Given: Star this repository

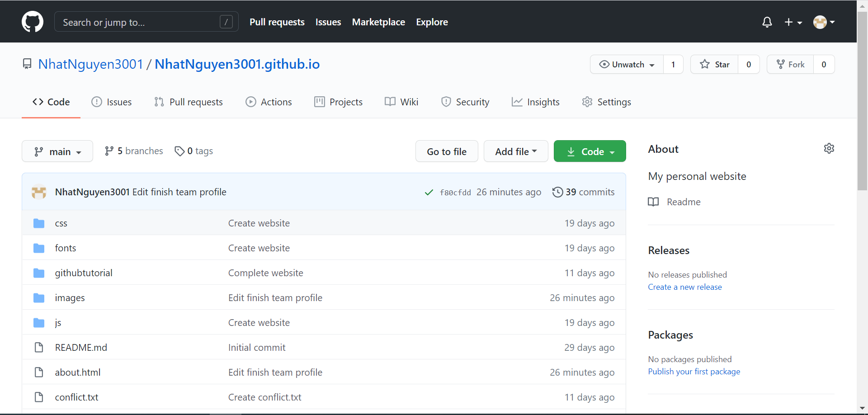Looking at the screenshot, I should point(714,64).
